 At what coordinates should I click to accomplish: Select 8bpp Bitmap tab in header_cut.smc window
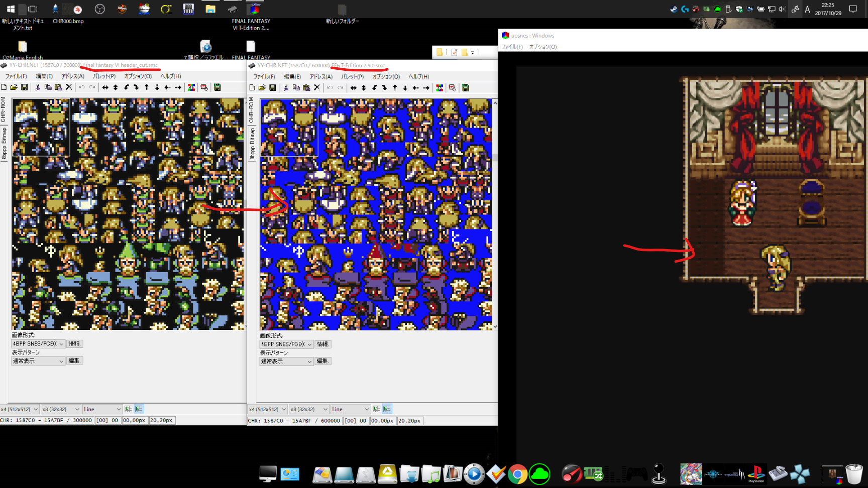pos(4,144)
